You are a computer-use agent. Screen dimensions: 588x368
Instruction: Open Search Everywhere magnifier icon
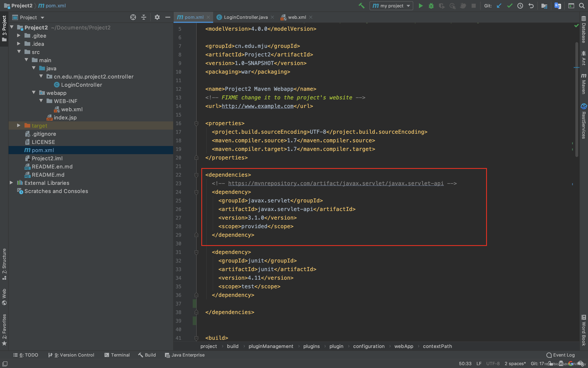(x=582, y=6)
